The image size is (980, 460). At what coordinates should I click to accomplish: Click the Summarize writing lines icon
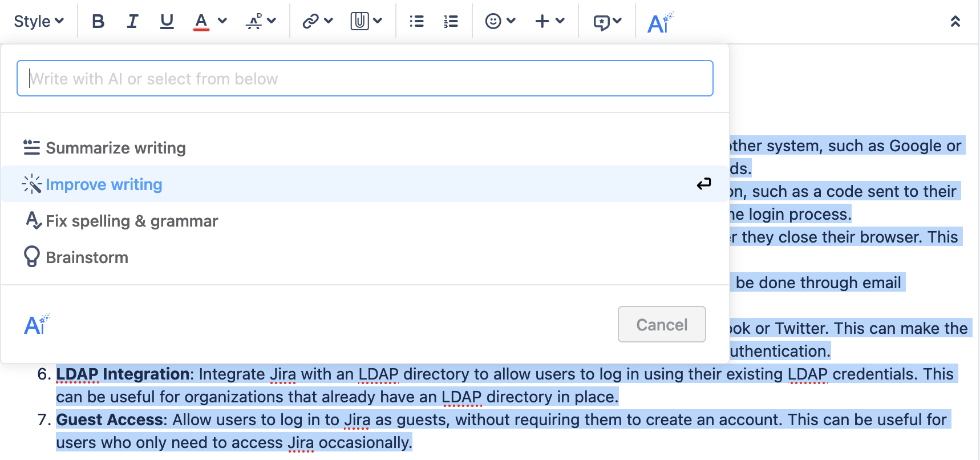coord(31,147)
